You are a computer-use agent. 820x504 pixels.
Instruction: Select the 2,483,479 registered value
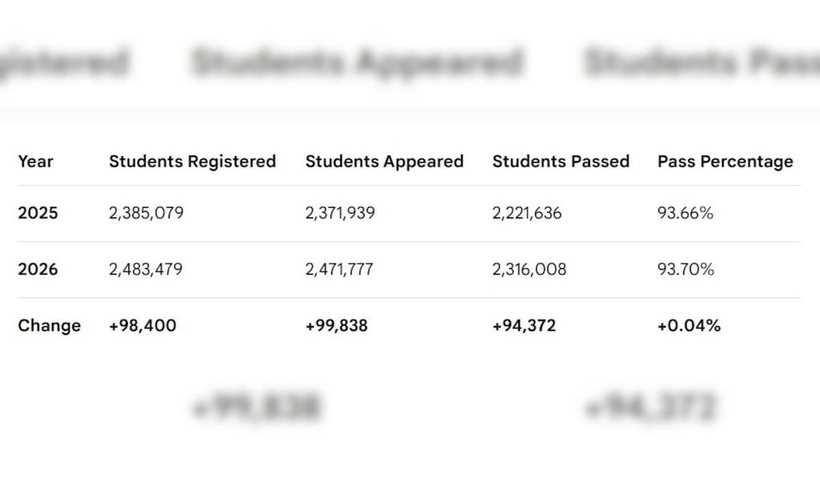[146, 269]
